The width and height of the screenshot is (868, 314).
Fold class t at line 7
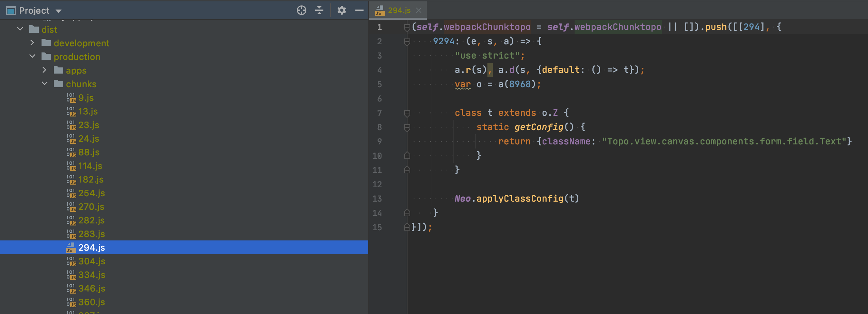coord(407,113)
